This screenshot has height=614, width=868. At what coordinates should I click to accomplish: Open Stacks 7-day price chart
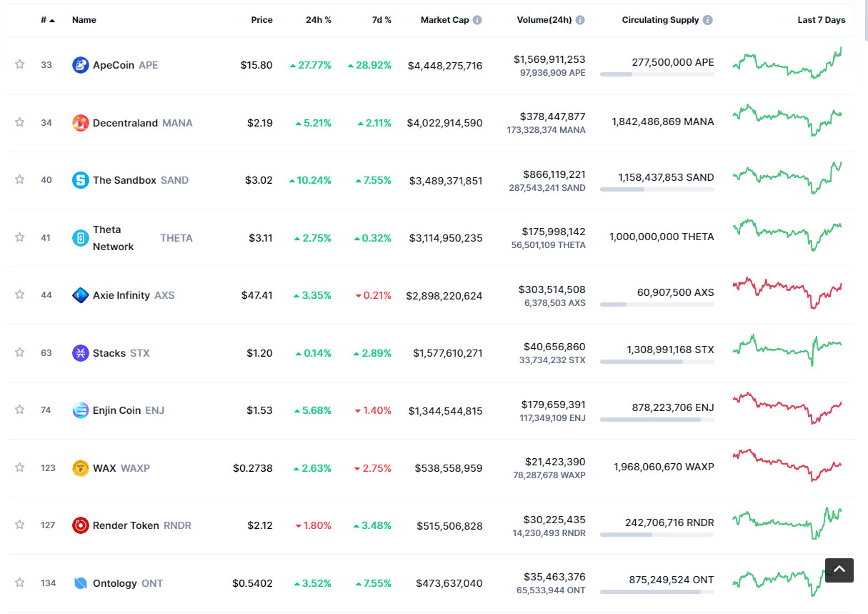pos(787,350)
